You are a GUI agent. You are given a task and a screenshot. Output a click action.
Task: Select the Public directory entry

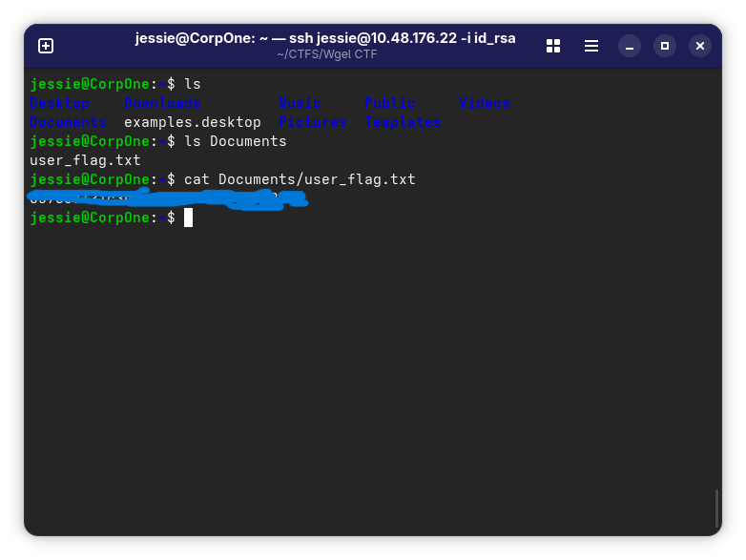(x=390, y=103)
